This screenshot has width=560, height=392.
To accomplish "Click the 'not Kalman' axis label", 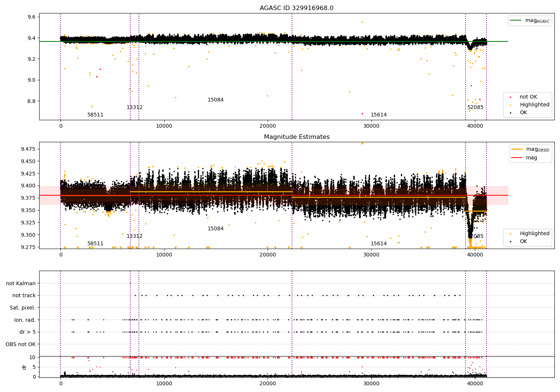I will pos(21,284).
